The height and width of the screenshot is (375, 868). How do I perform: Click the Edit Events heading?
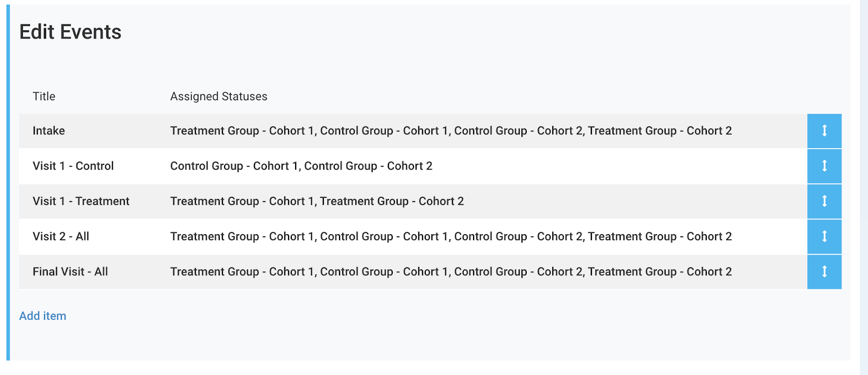(71, 33)
